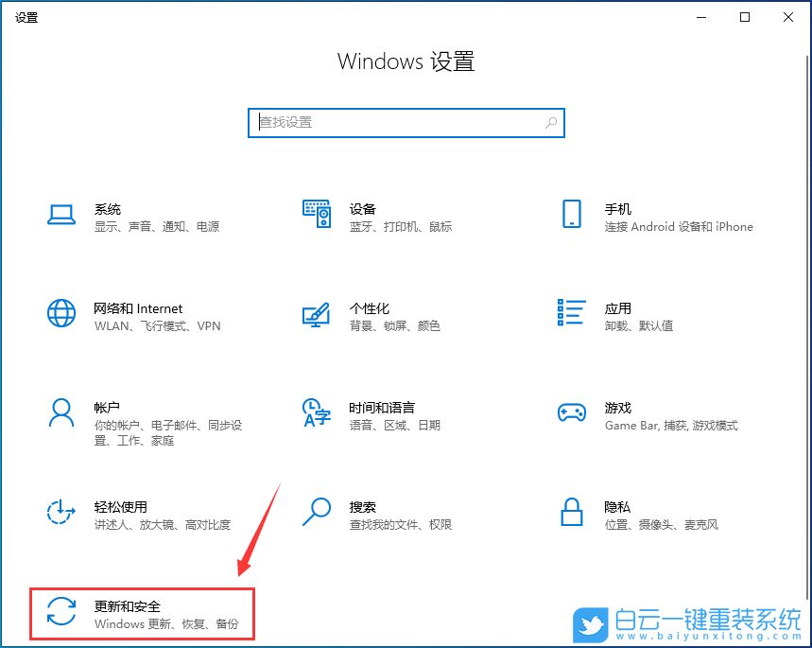
Task: Click the 搜索 magnifier tile icon
Action: point(317,512)
